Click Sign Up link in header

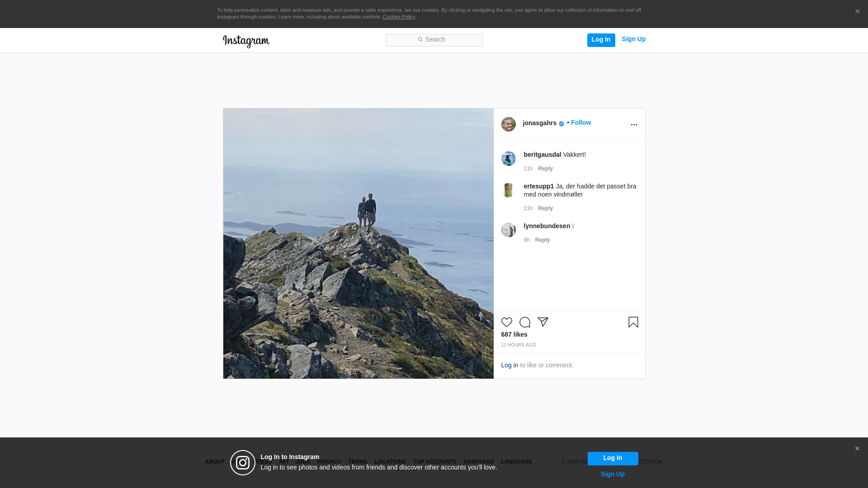[634, 39]
